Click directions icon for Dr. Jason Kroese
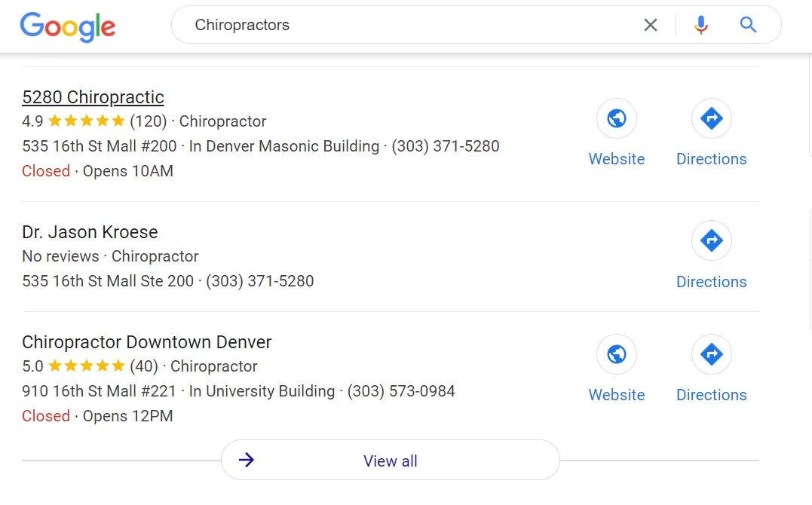 pyautogui.click(x=711, y=240)
